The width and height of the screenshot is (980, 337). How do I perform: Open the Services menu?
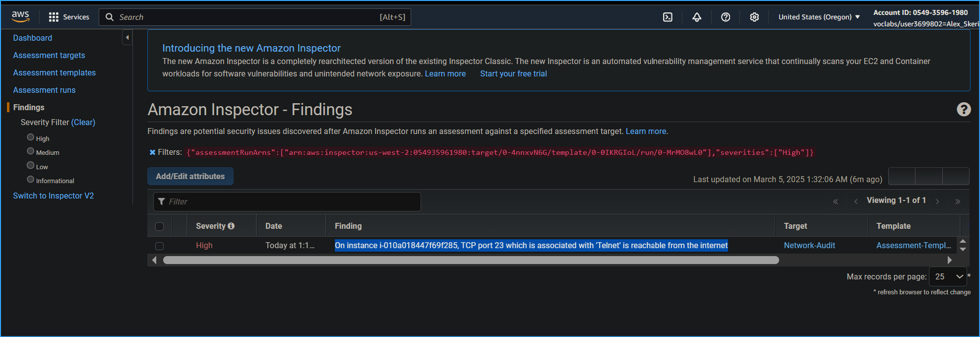click(69, 17)
